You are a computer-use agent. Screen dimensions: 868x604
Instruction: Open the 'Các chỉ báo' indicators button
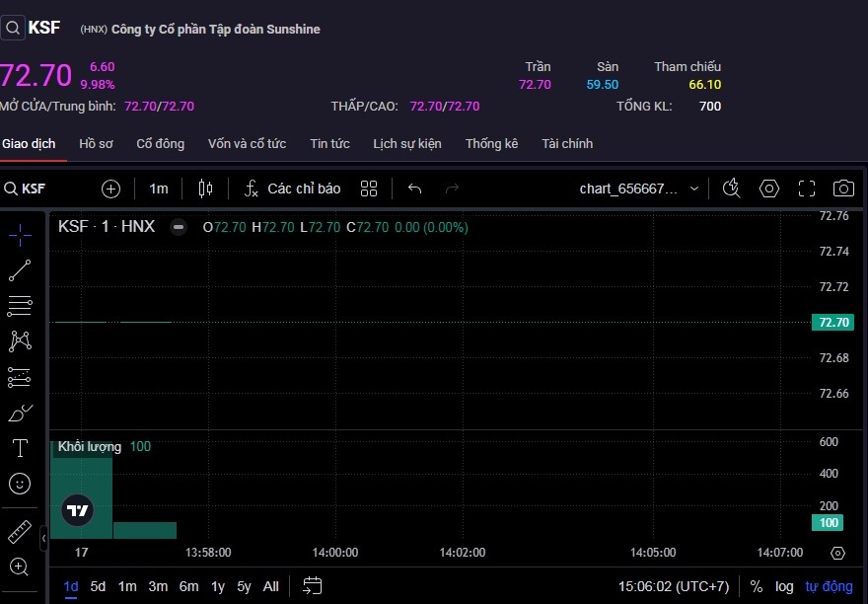[x=292, y=189]
